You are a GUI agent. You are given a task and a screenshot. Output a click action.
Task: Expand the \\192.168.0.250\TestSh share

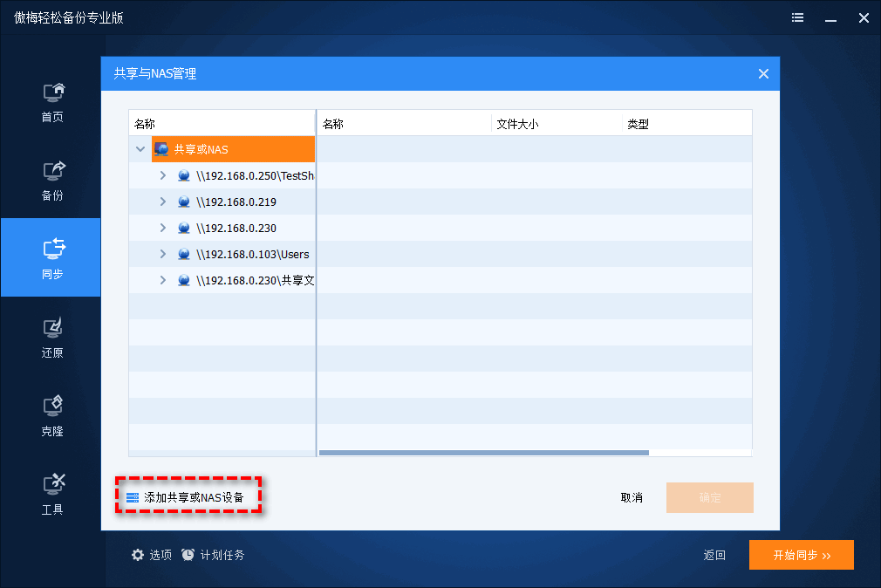coord(161,174)
